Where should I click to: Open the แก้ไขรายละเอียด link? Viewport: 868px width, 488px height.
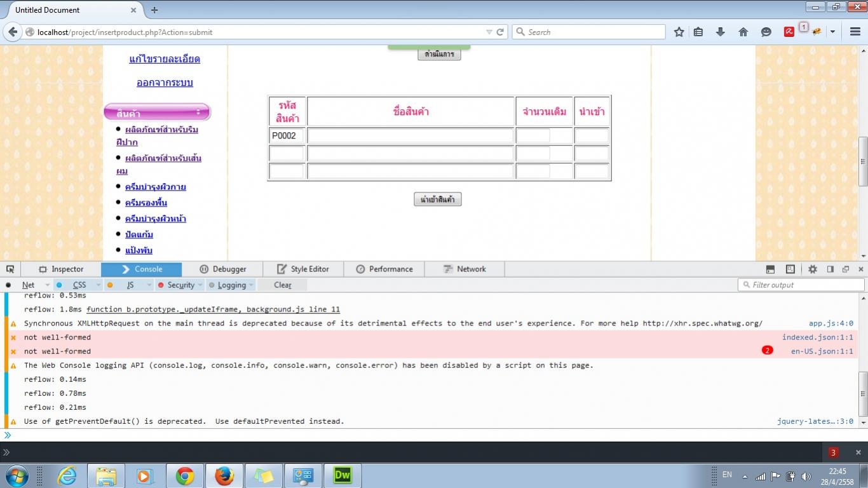pyautogui.click(x=165, y=59)
